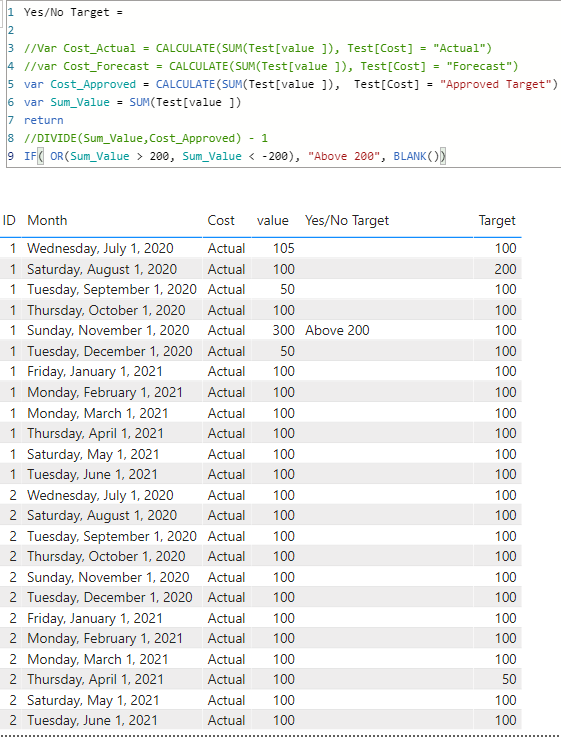Select ID 1 'Tuesday, September 1, 2020' month cell
Screen dimensions: 561x745
pos(112,289)
